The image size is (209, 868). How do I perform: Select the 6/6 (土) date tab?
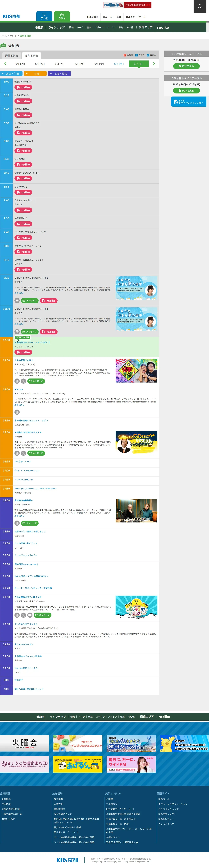119,64
